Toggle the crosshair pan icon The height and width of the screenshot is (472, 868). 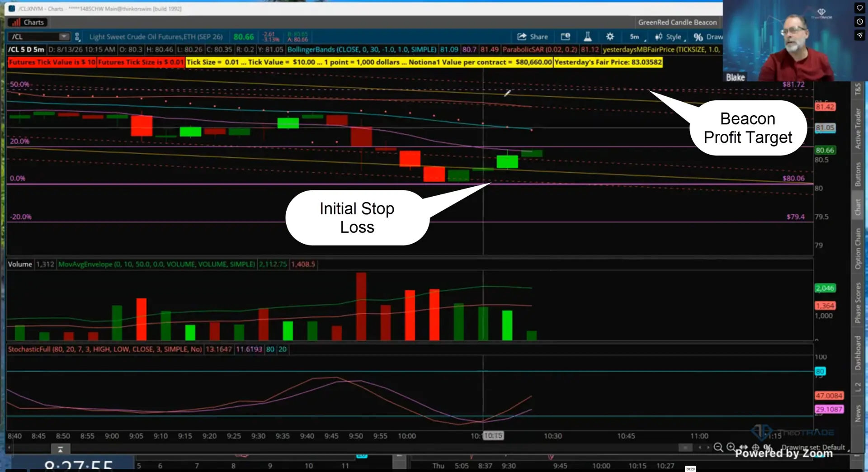[755, 447]
